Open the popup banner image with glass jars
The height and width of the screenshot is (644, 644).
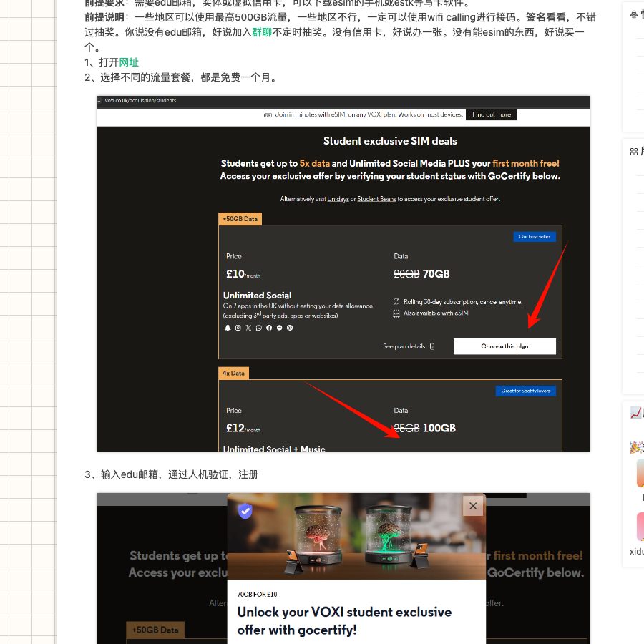point(356,536)
